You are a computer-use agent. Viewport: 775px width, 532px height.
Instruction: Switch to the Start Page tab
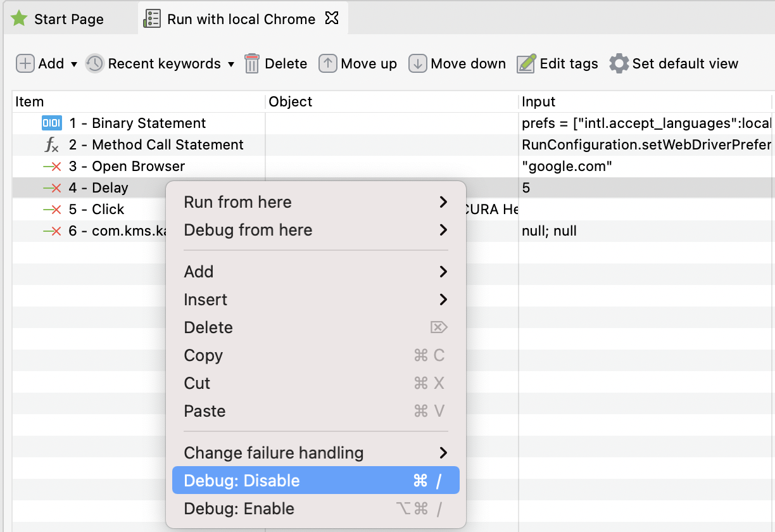click(x=68, y=20)
